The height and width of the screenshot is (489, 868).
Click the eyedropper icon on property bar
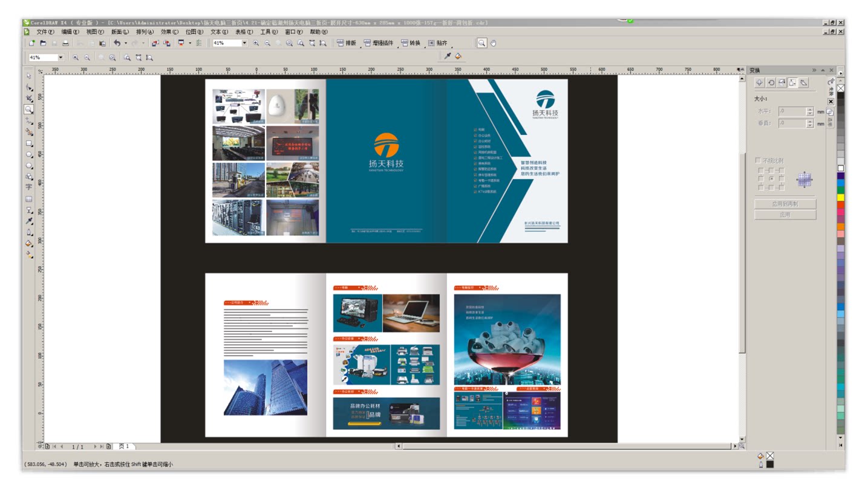448,56
